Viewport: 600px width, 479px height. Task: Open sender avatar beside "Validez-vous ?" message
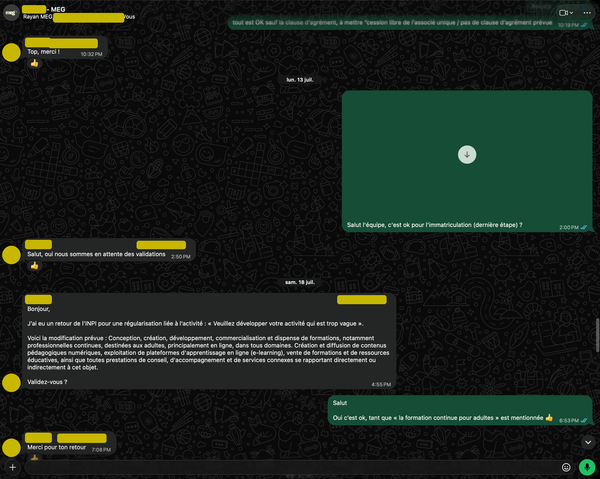[11, 383]
